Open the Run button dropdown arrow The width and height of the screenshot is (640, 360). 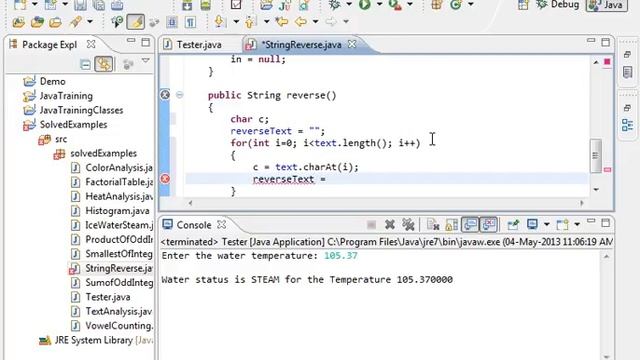(379, 4)
